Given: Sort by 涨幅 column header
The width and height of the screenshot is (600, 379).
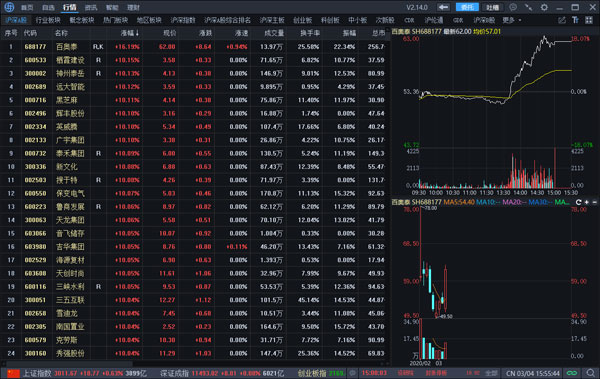Looking at the screenshot, I should coord(130,33).
